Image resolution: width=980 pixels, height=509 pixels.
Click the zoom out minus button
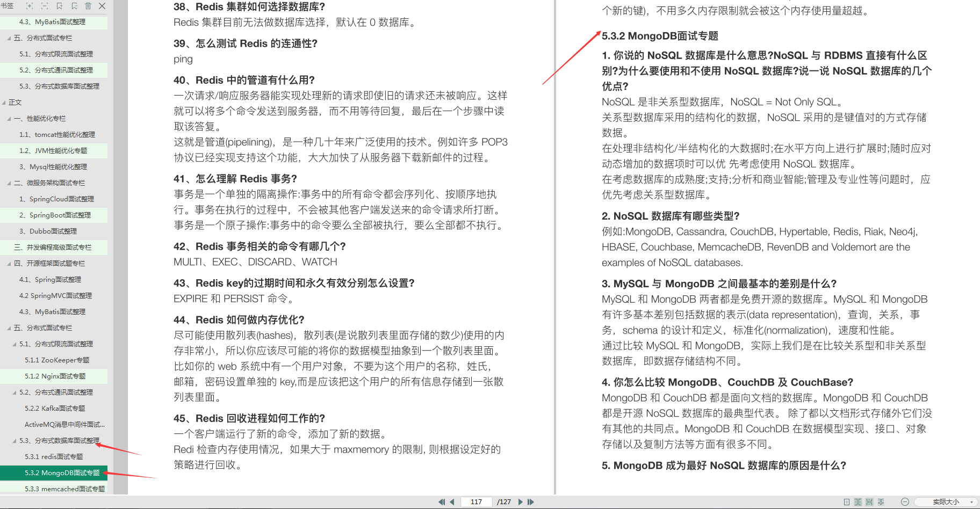[905, 502]
